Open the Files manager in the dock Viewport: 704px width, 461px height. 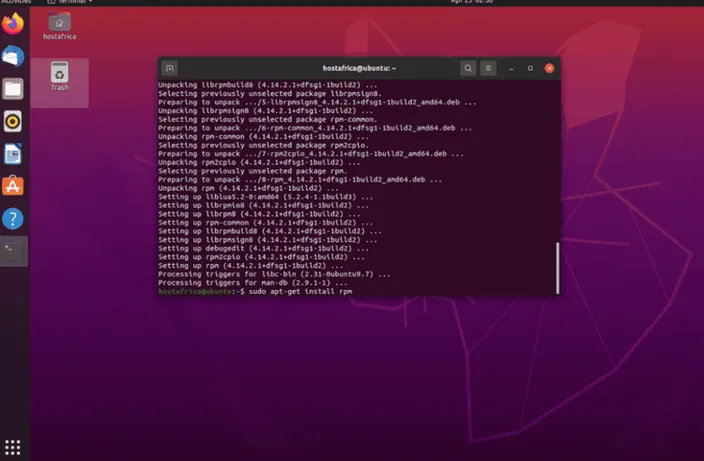(13, 89)
